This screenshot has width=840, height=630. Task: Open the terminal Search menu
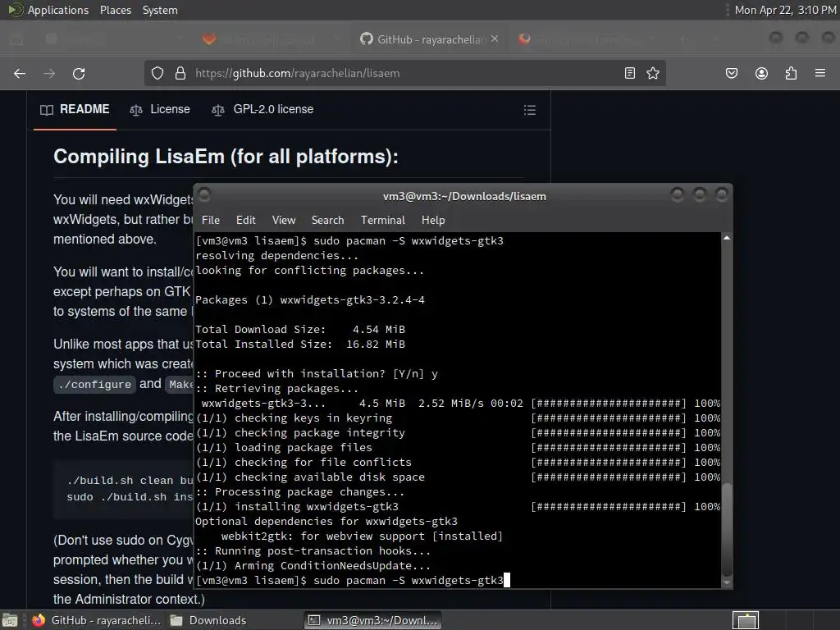click(328, 220)
